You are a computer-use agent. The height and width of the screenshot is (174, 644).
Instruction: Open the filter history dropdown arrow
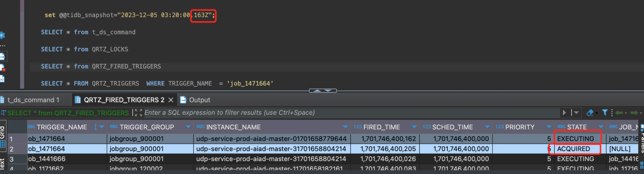point(576,113)
